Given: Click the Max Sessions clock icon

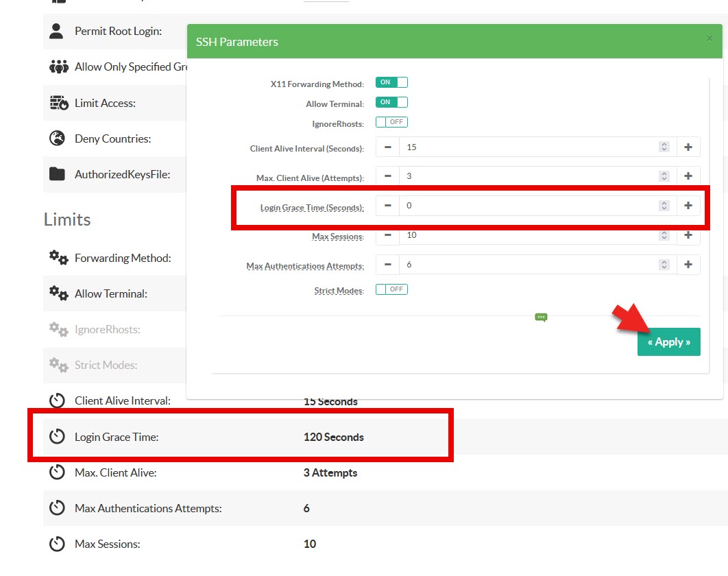Looking at the screenshot, I should (58, 544).
